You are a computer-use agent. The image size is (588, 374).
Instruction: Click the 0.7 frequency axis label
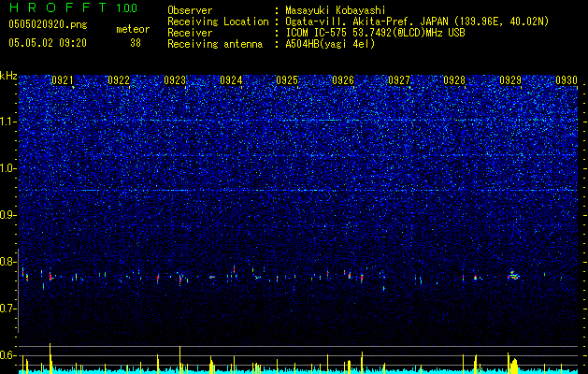(8, 309)
